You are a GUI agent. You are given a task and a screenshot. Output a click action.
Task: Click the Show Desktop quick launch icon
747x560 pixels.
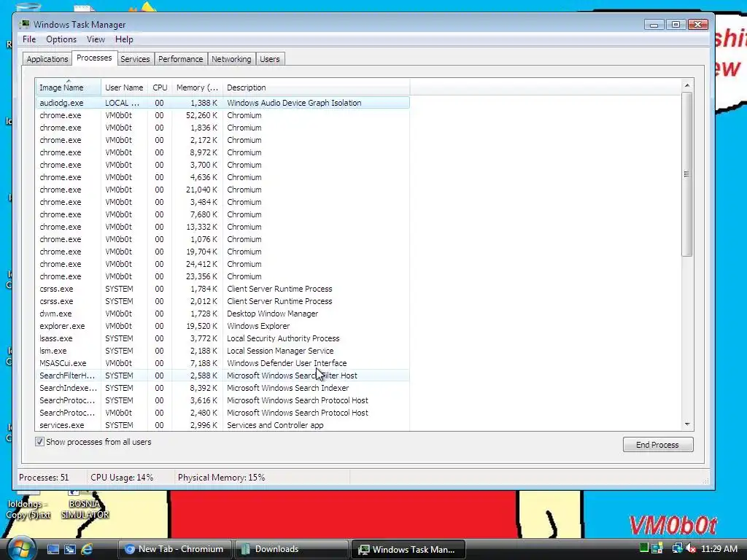click(x=53, y=549)
